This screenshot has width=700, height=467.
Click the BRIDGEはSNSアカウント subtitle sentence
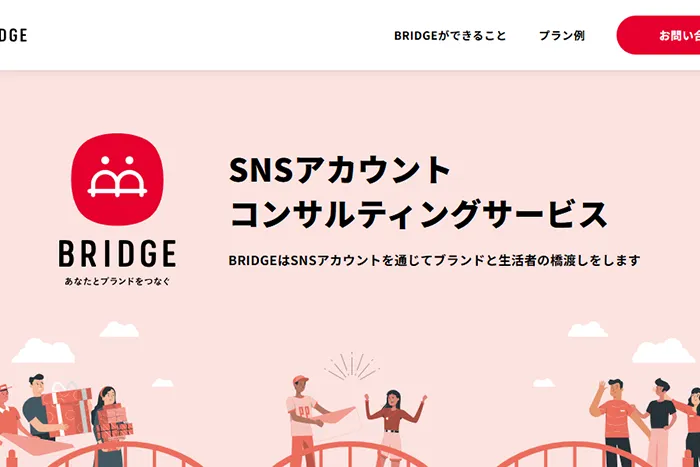434,260
